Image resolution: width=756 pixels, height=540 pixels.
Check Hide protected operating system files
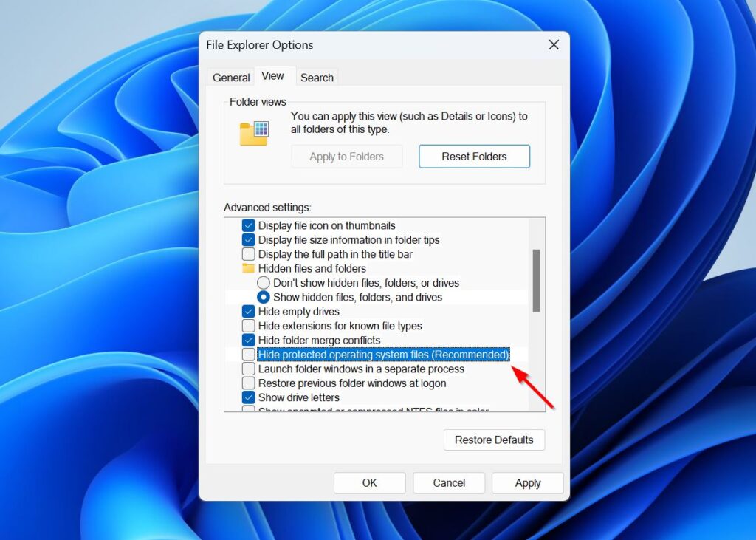tap(249, 355)
